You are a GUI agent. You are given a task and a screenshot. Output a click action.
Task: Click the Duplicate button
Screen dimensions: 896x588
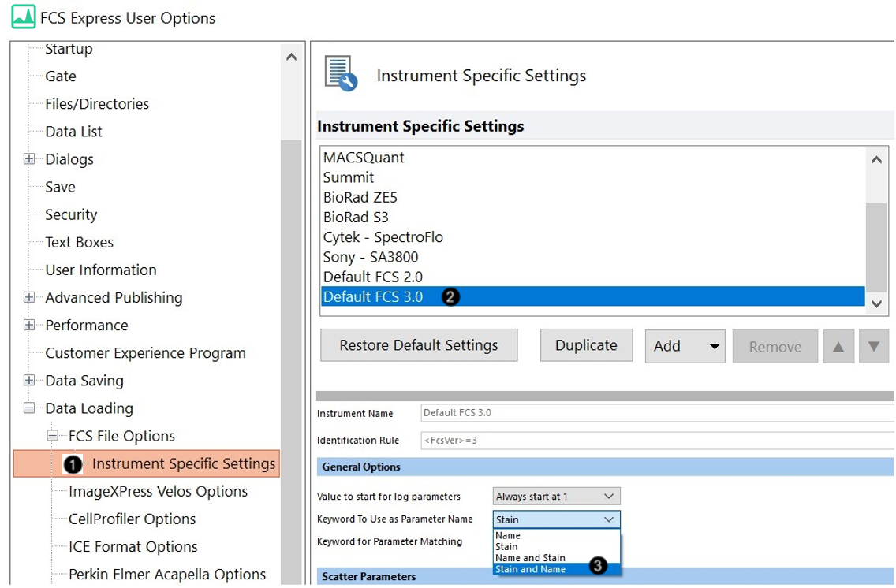point(586,345)
